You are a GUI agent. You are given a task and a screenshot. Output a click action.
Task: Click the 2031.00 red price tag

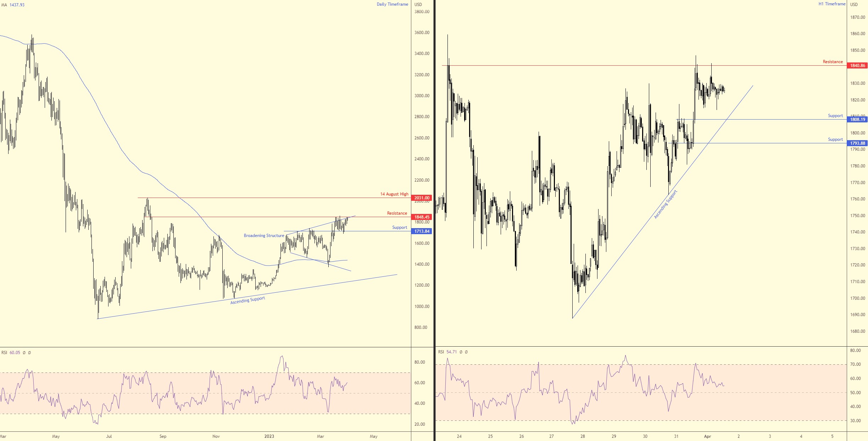click(x=422, y=198)
